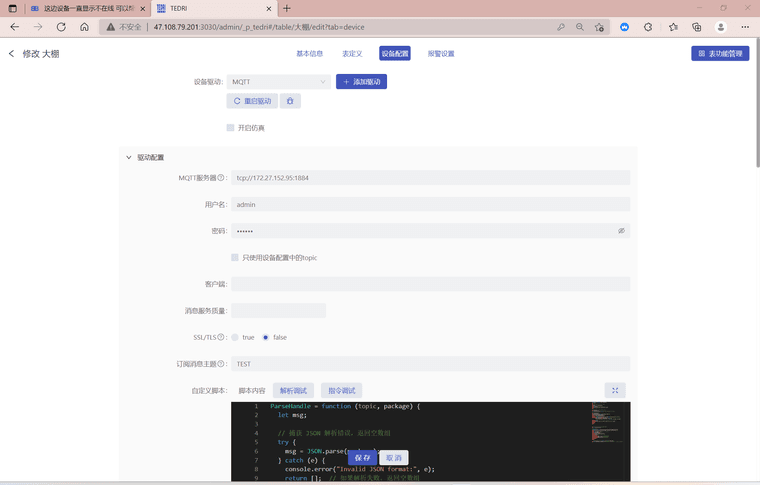Open the browser extensions puzzle icon

click(648, 27)
